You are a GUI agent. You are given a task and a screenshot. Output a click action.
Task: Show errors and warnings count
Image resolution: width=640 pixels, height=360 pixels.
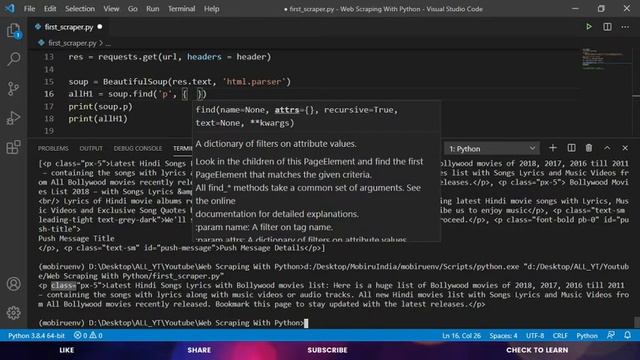[88, 336]
